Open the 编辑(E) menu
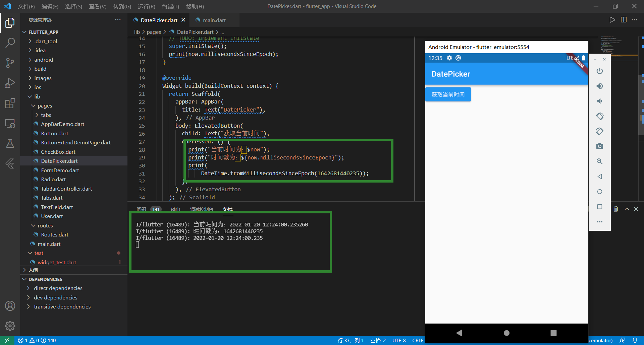 click(50, 6)
